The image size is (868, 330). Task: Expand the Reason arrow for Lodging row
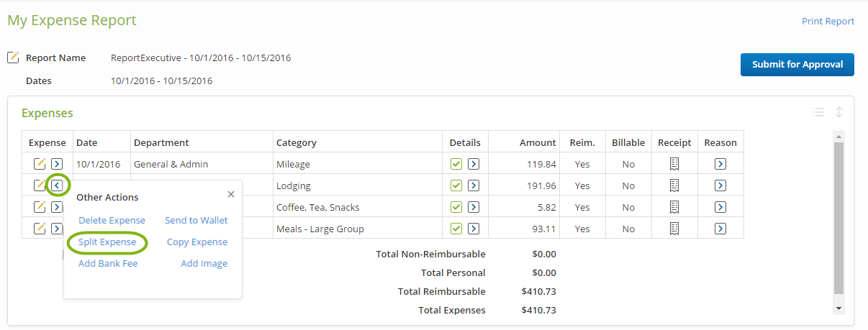720,185
